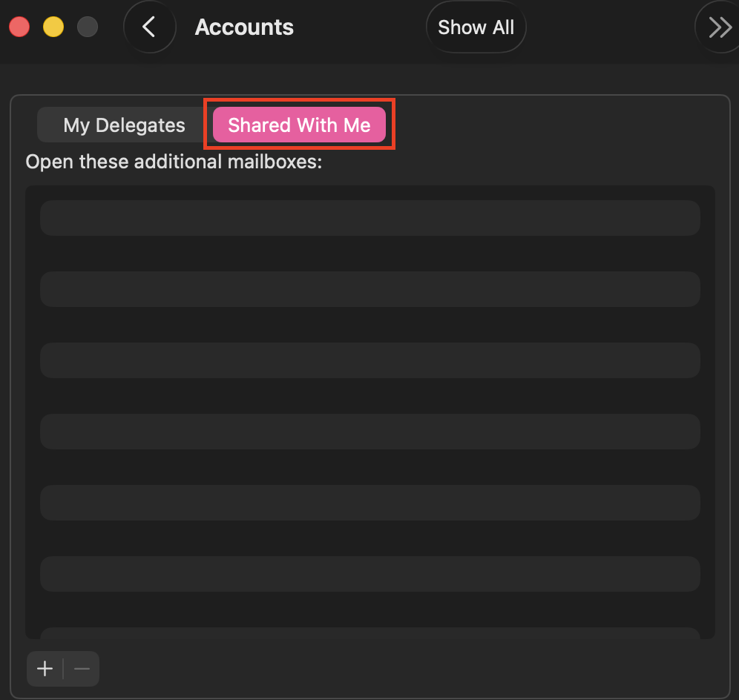739x700 pixels.
Task: Select the sixth row in mailboxes list
Action: [x=369, y=574]
